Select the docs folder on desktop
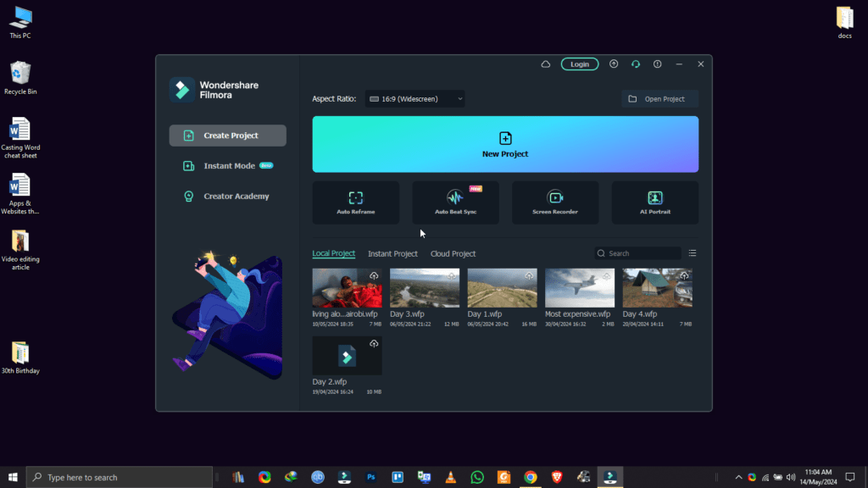This screenshot has width=868, height=488. tap(845, 23)
